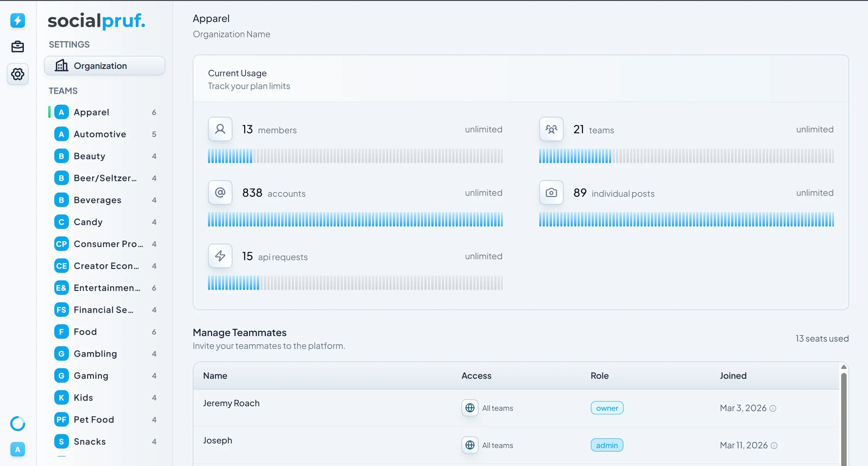Click info icon next to Mar 3, 2026
Screen dimensions: 868x466
[773, 408]
